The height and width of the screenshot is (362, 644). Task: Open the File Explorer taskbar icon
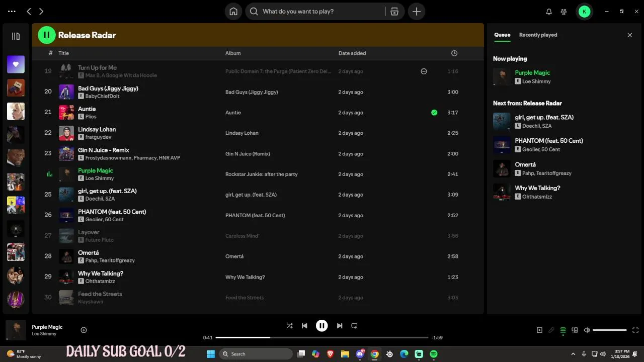pos(345,354)
